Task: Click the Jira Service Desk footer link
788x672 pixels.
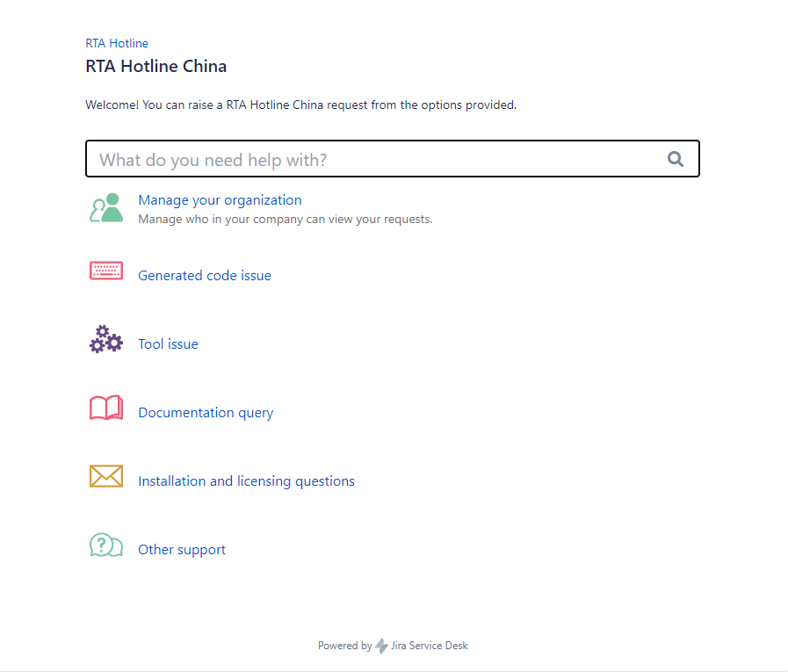Action: click(x=430, y=646)
